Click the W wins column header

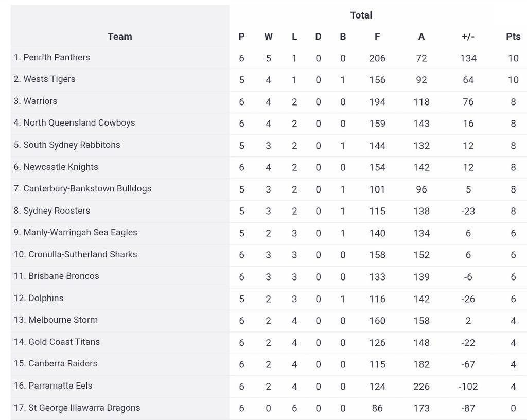(268, 37)
